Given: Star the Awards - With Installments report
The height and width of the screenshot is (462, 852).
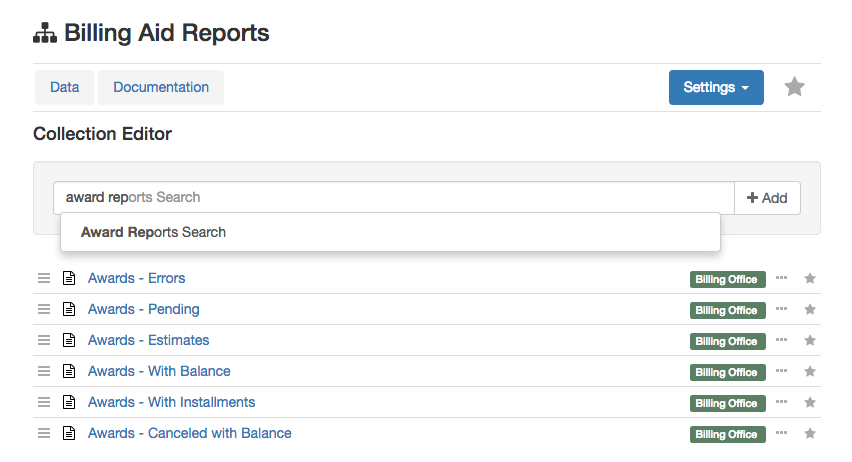Looking at the screenshot, I should tap(810, 402).
